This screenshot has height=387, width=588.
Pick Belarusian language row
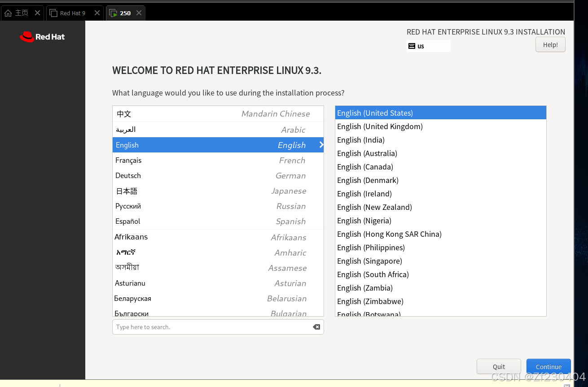pos(218,298)
